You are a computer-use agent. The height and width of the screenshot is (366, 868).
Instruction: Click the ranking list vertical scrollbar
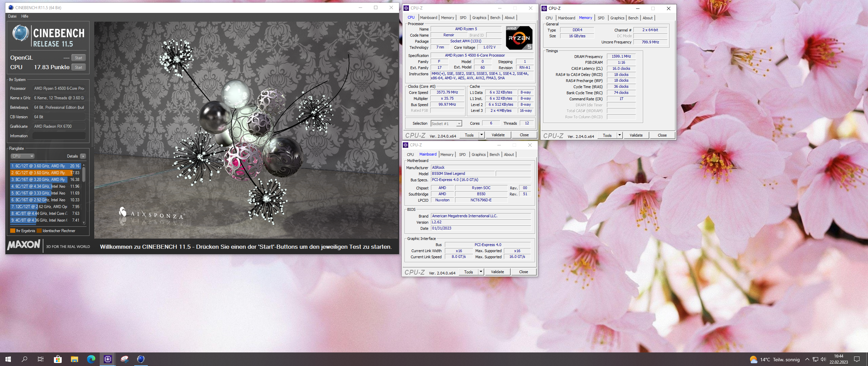tap(84, 194)
